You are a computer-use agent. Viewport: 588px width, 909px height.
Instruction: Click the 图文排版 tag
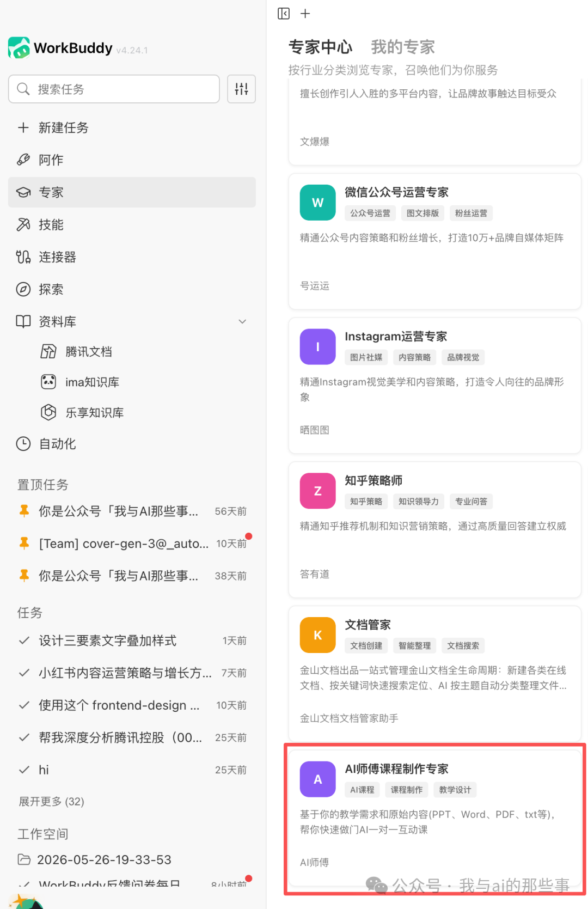click(423, 213)
